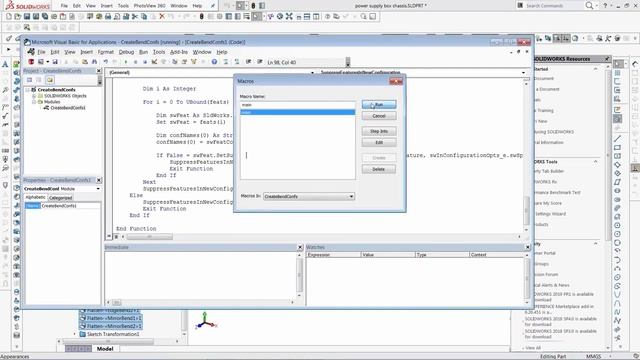This screenshot has width=640, height=360.
Task: Open the VBA Format menu
Action: [x=106, y=52]
